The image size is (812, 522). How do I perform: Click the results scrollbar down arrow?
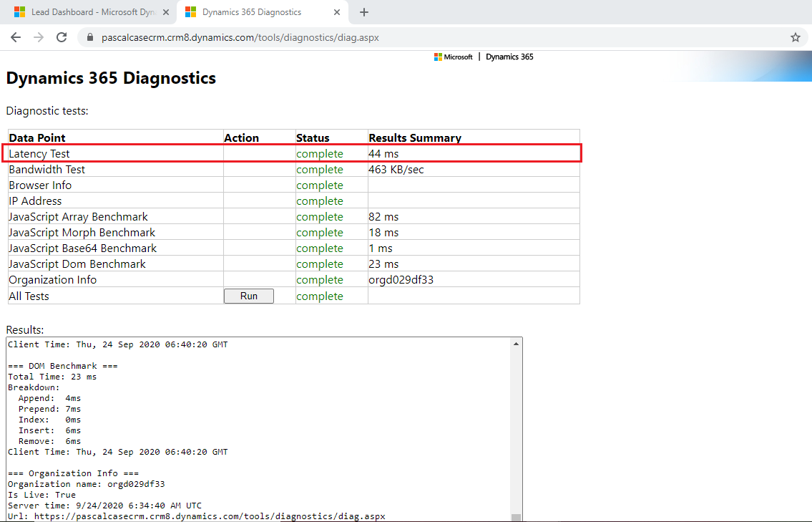[x=516, y=516]
